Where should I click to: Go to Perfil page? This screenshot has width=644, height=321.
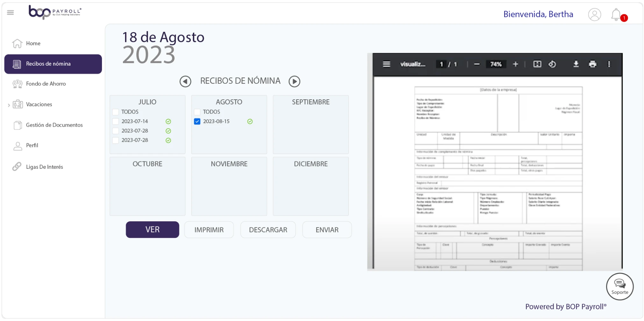click(x=32, y=146)
